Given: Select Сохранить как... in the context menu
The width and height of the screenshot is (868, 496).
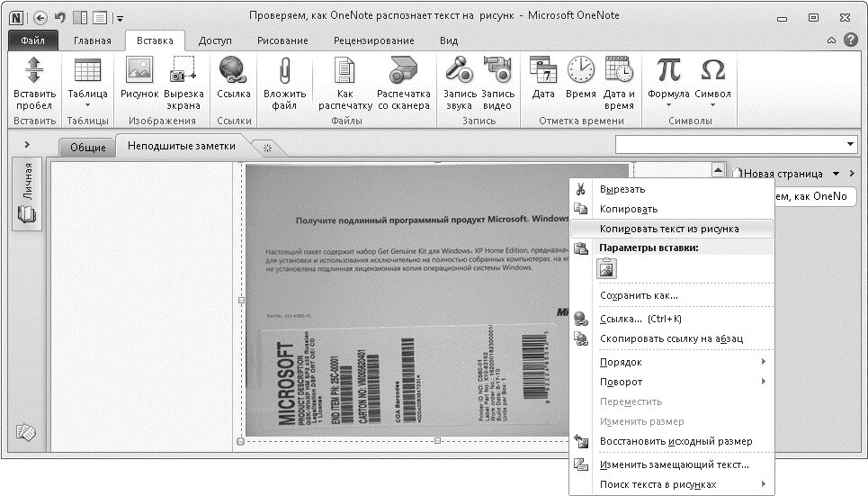Looking at the screenshot, I should coord(639,295).
